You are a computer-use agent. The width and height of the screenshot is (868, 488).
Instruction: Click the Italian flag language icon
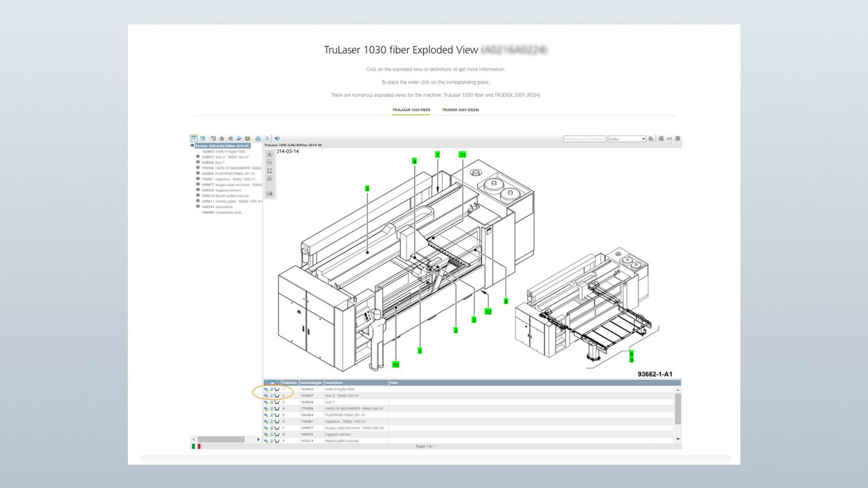[x=196, y=446]
